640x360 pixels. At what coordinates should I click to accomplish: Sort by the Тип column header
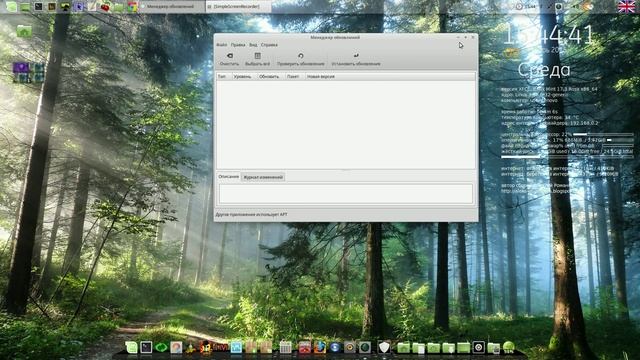point(223,76)
